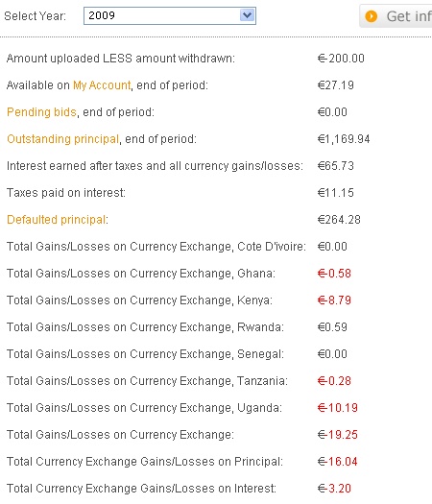This screenshot has width=432, height=504.
Task: Click the total currency exchange loss €-19.25
Action: pyautogui.click(x=338, y=435)
